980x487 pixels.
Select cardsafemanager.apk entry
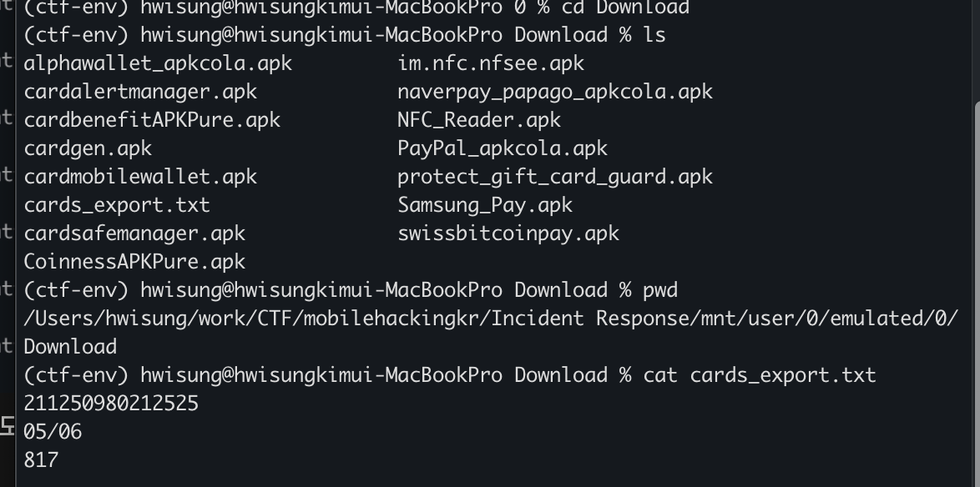pos(134,233)
